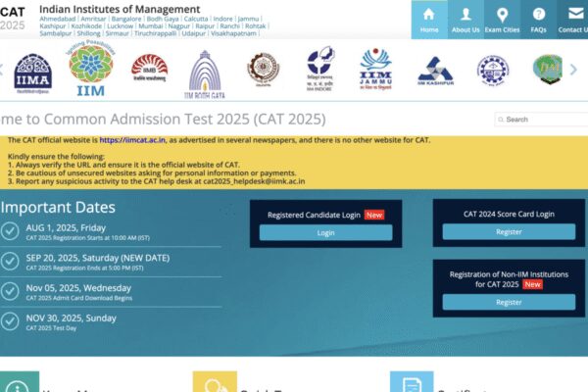Screen dimensions: 588x392
Task: Click the Indore city link
Action: 222,19
